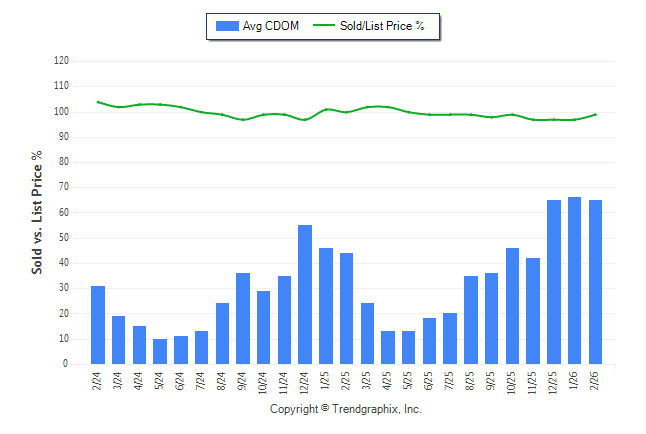
Task: Select the tallest bar for 1/26
Action: pos(575,281)
